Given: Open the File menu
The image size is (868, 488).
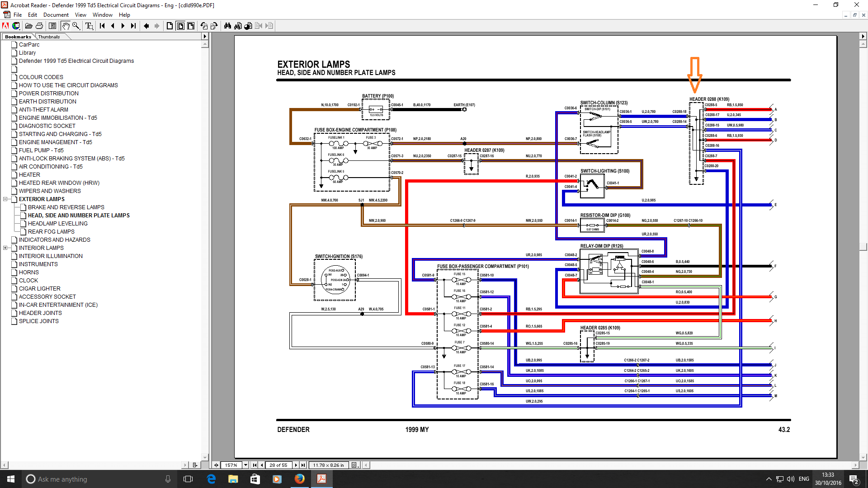Looking at the screenshot, I should tap(18, 15).
